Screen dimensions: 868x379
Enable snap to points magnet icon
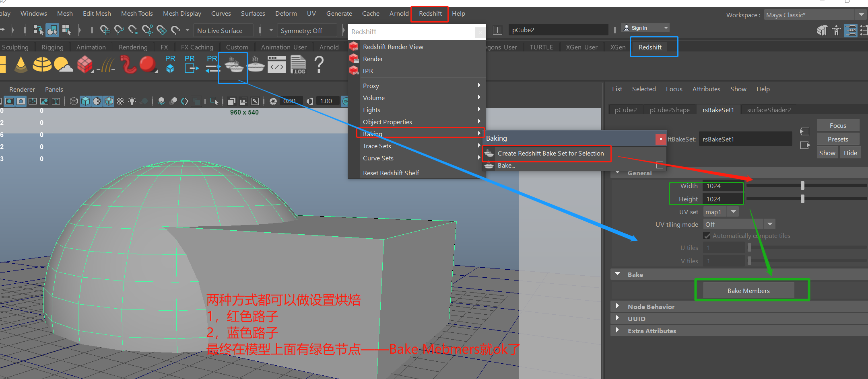click(133, 30)
